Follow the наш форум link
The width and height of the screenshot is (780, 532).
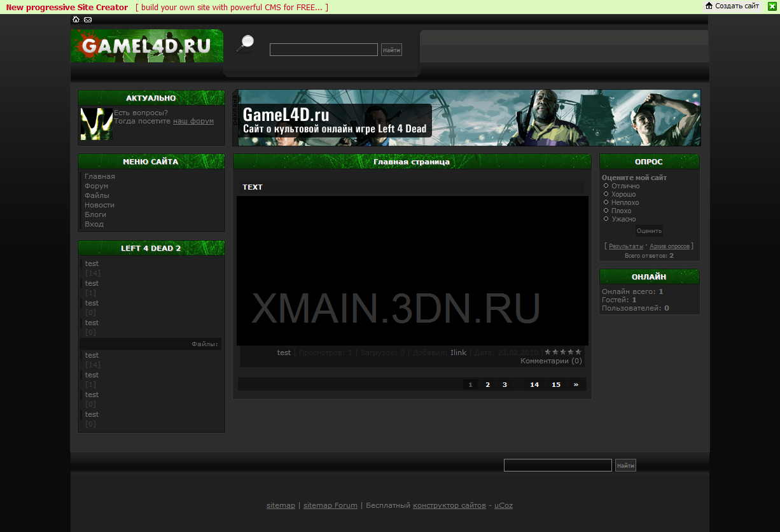193,121
